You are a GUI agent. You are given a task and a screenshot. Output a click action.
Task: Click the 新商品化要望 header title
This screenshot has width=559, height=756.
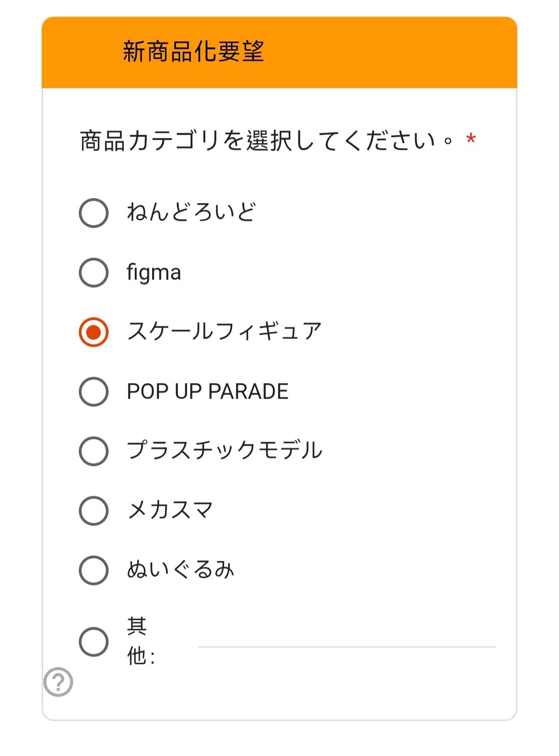tap(193, 51)
